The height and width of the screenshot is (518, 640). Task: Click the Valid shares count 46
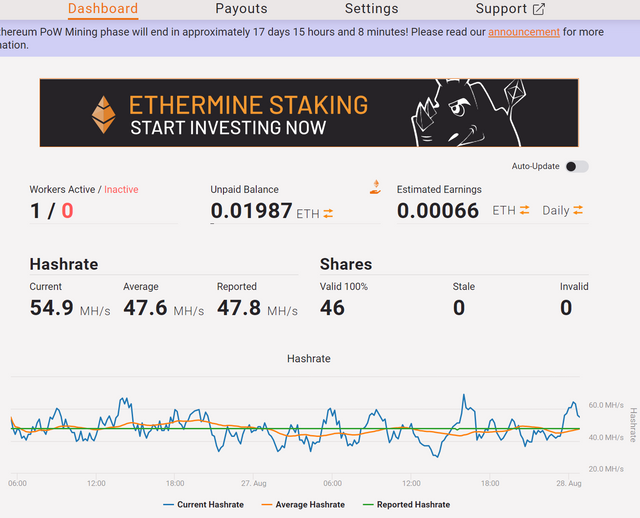pyautogui.click(x=332, y=308)
